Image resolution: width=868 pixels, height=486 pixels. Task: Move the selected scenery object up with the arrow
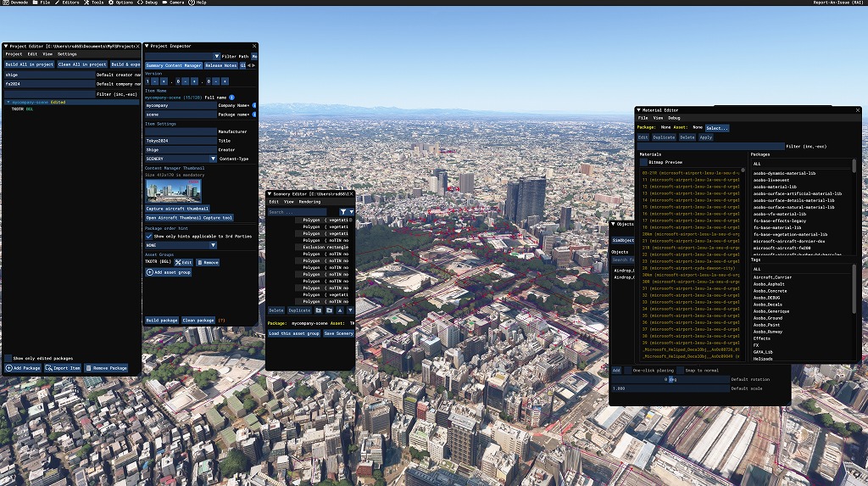340,310
